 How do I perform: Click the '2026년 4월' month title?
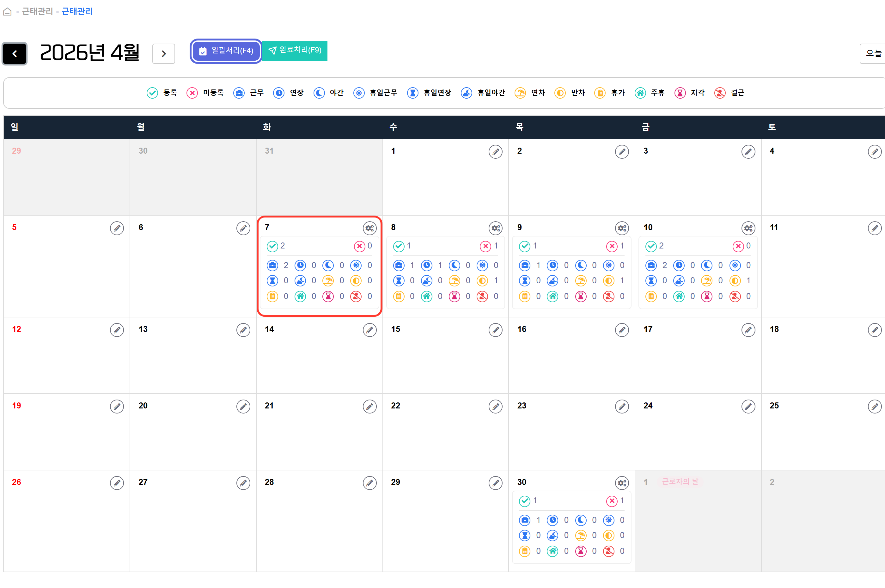point(90,53)
